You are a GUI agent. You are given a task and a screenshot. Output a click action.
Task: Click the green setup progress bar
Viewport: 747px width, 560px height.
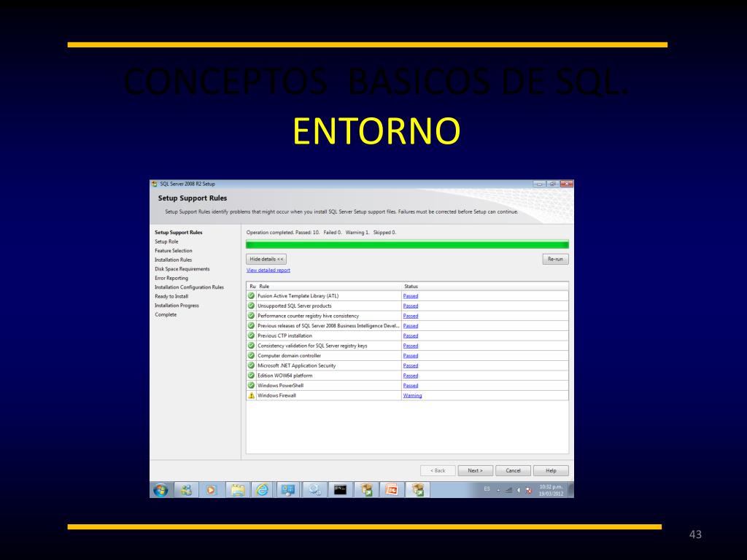(x=407, y=245)
